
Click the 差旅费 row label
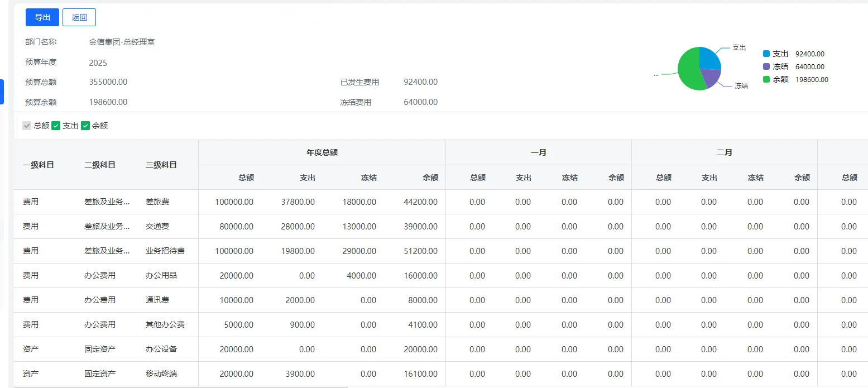click(x=157, y=202)
